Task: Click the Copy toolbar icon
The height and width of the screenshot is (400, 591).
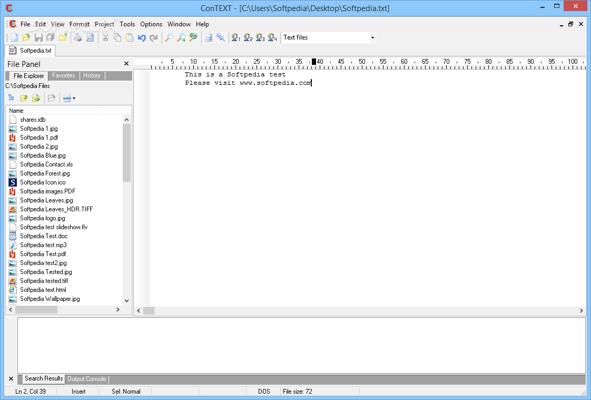Action: 118,37
